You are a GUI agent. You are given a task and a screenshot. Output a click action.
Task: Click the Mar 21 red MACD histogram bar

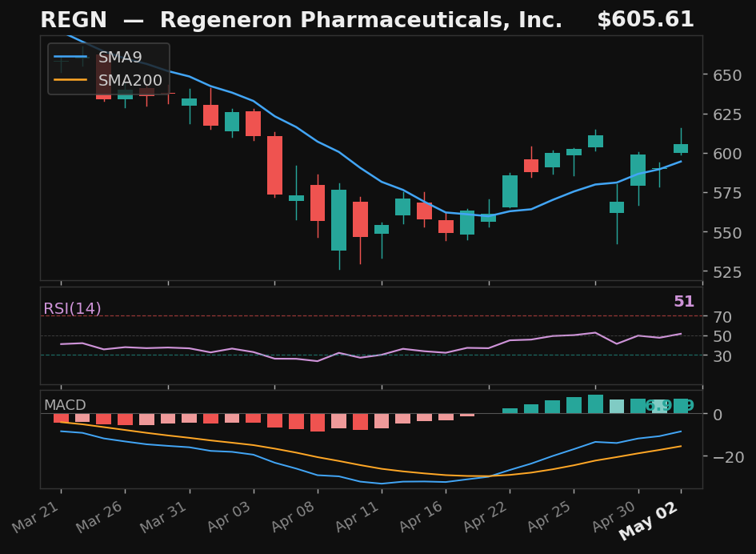coord(62,419)
